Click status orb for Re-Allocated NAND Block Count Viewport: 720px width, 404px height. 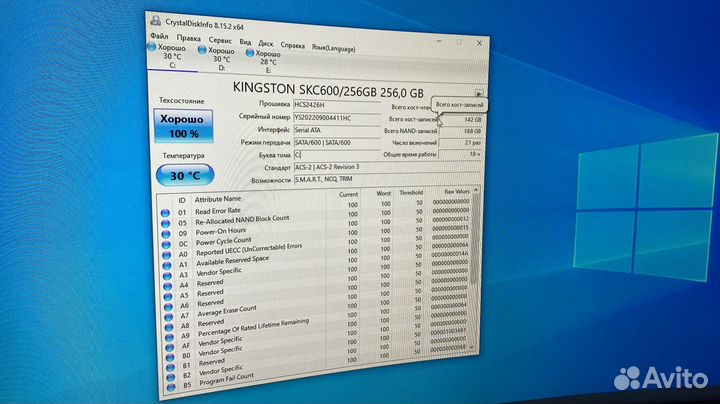166,224
